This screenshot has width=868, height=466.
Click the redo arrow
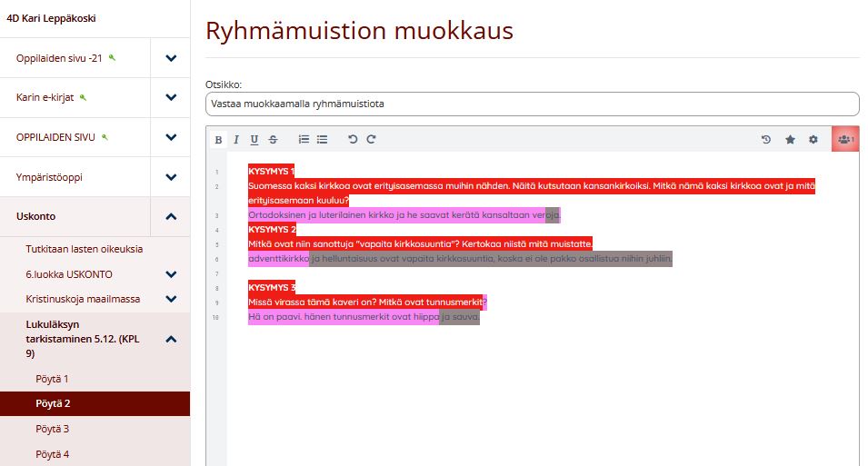[371, 140]
